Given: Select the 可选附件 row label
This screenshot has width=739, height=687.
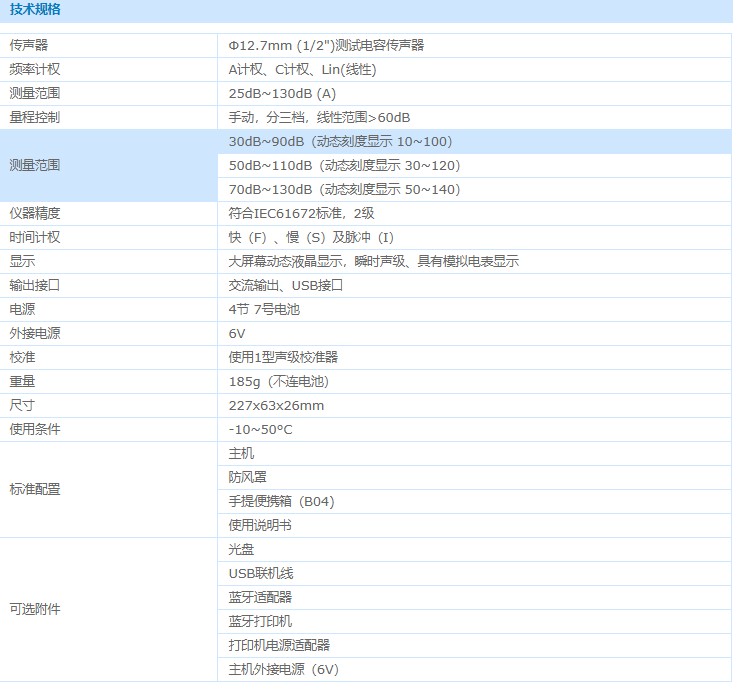Looking at the screenshot, I should click(35, 609).
